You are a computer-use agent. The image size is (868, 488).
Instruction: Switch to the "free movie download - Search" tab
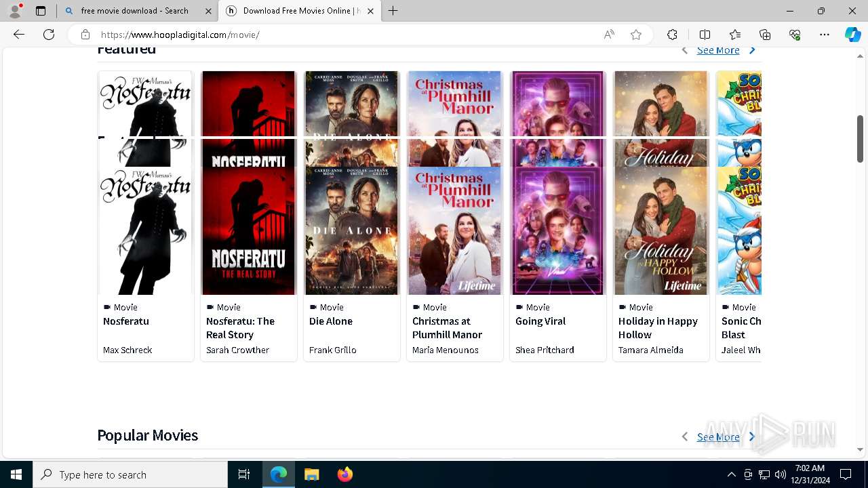(134, 11)
